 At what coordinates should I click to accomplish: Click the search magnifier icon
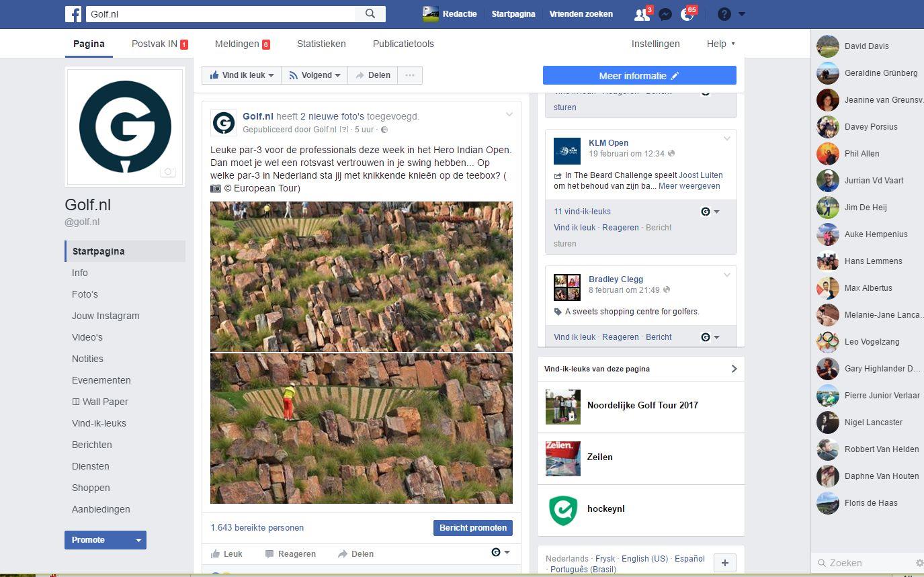pyautogui.click(x=369, y=13)
